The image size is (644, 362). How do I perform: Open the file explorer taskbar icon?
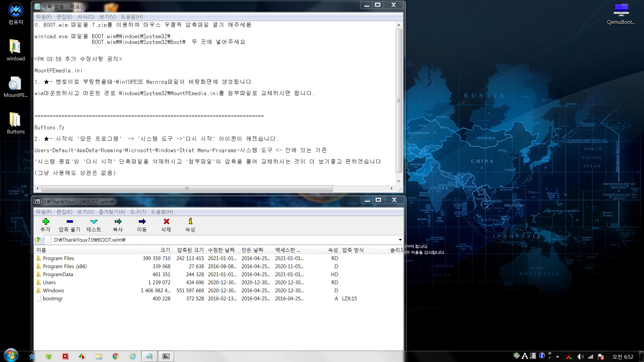(99, 356)
